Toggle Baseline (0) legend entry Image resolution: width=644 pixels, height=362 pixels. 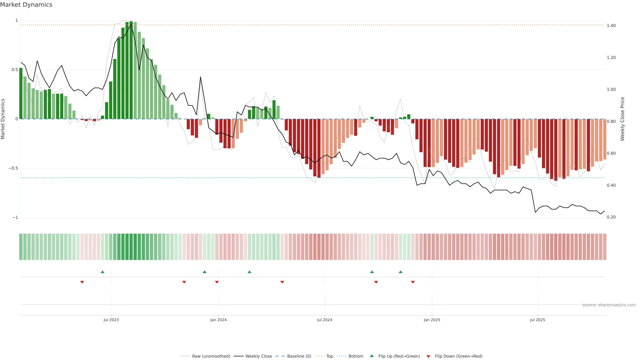[x=299, y=356]
